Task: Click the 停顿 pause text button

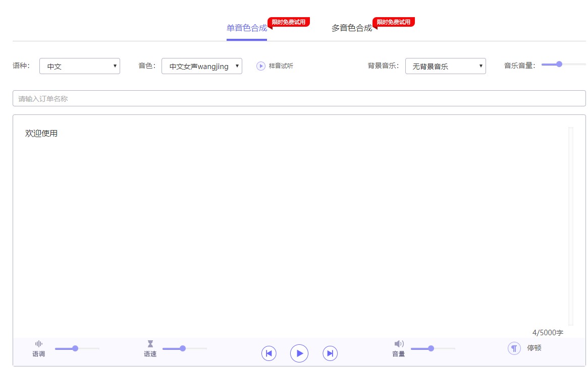Action: [x=534, y=348]
